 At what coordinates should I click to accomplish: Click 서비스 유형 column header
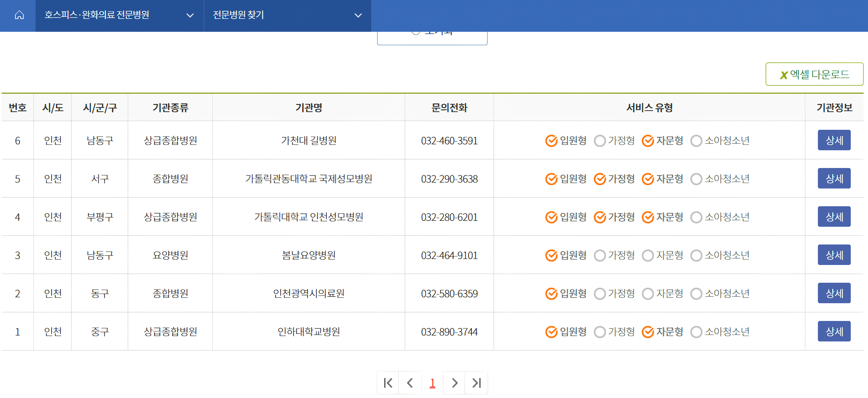pos(649,108)
